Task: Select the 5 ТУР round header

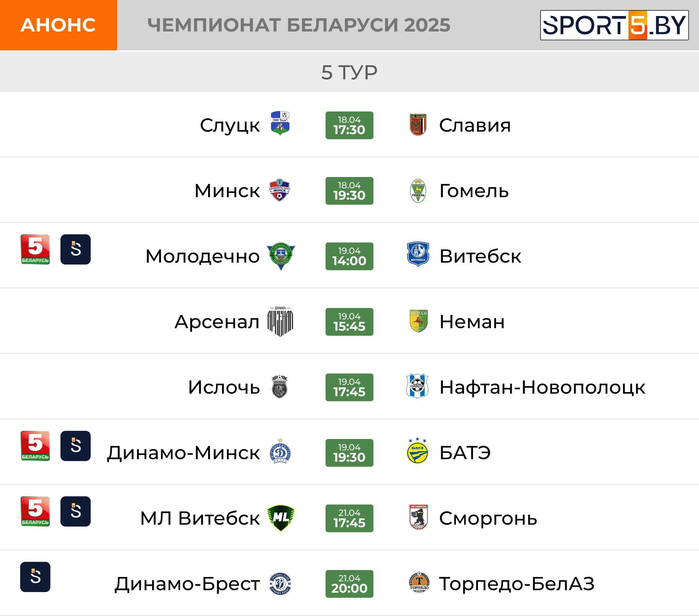Action: tap(349, 72)
